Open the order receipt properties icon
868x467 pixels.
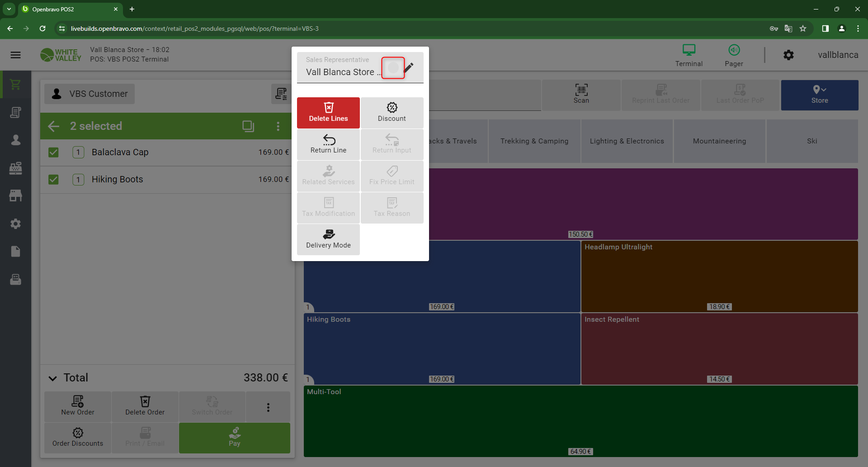point(281,94)
